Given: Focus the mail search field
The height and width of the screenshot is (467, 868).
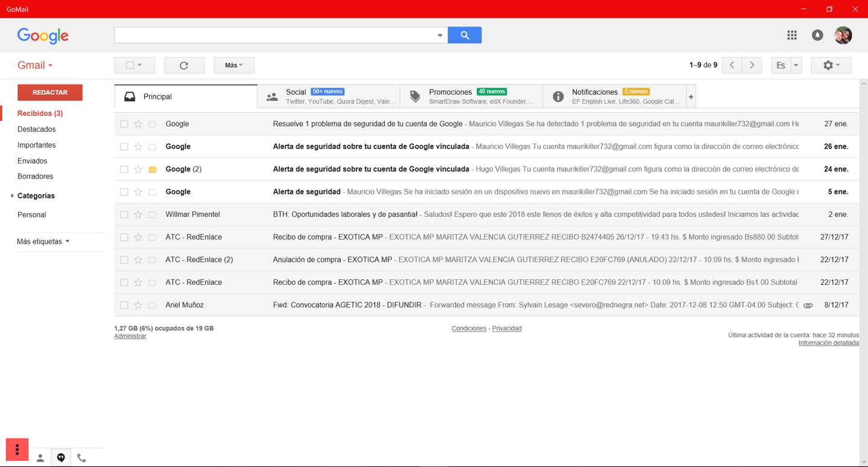Looking at the screenshot, I should 275,35.
